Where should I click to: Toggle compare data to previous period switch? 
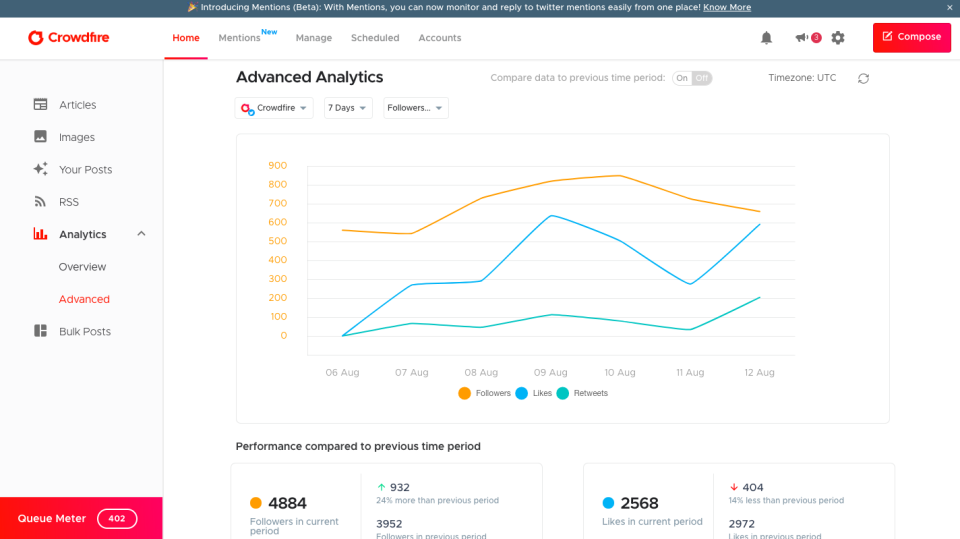point(692,78)
